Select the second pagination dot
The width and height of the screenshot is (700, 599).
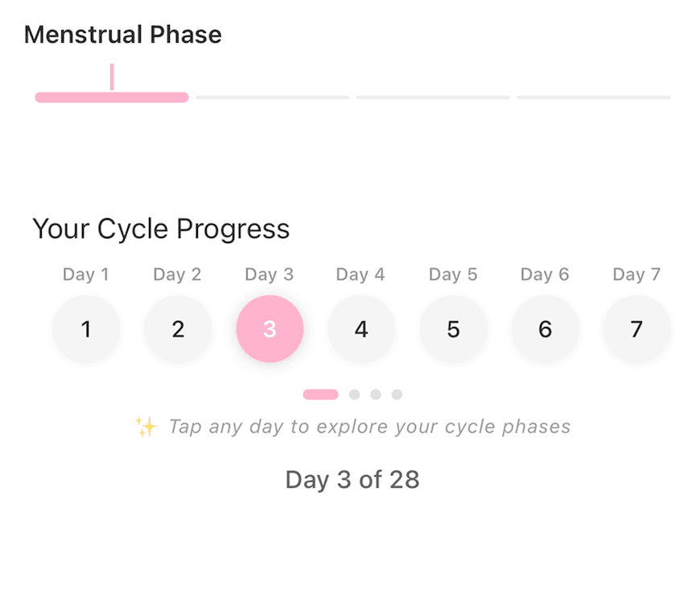[354, 394]
